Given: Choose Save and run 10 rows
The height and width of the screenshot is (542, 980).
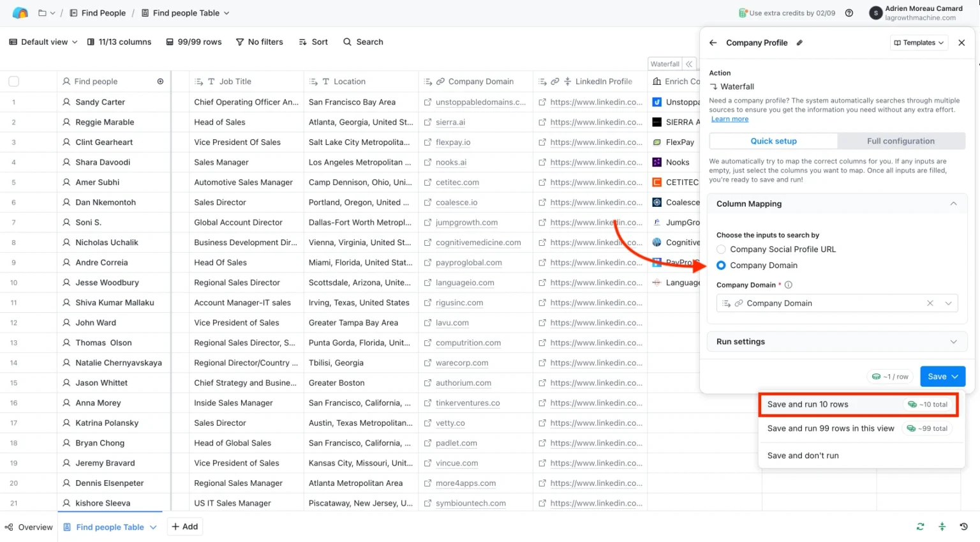Looking at the screenshot, I should pos(808,404).
